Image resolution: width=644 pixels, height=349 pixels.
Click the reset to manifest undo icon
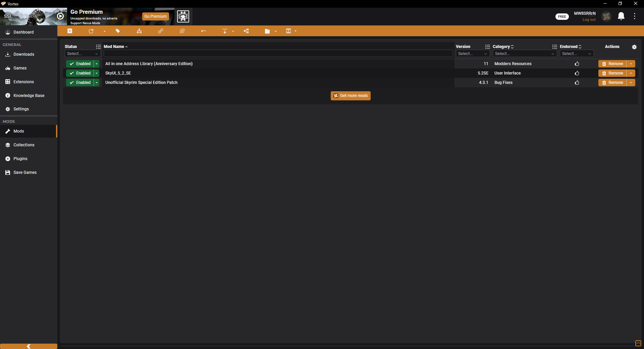(x=204, y=31)
